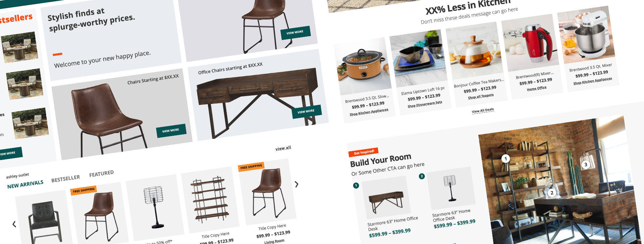
Task: Open the Home Office link under mixer
Action: point(537,88)
